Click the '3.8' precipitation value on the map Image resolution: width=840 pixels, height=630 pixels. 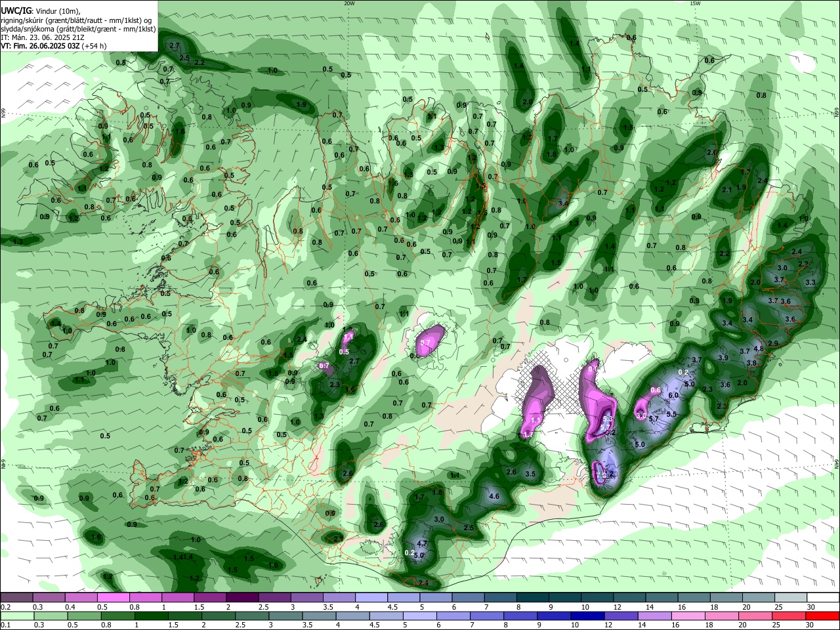tap(752, 363)
